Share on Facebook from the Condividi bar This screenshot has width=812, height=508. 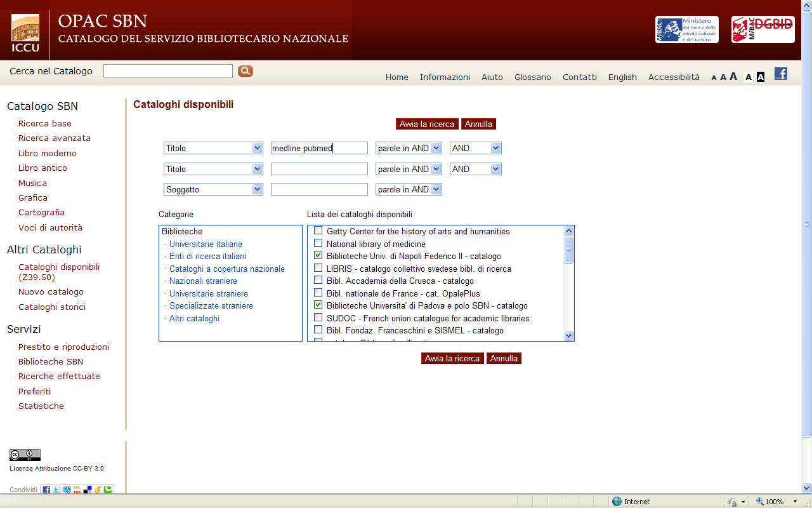coord(46,490)
